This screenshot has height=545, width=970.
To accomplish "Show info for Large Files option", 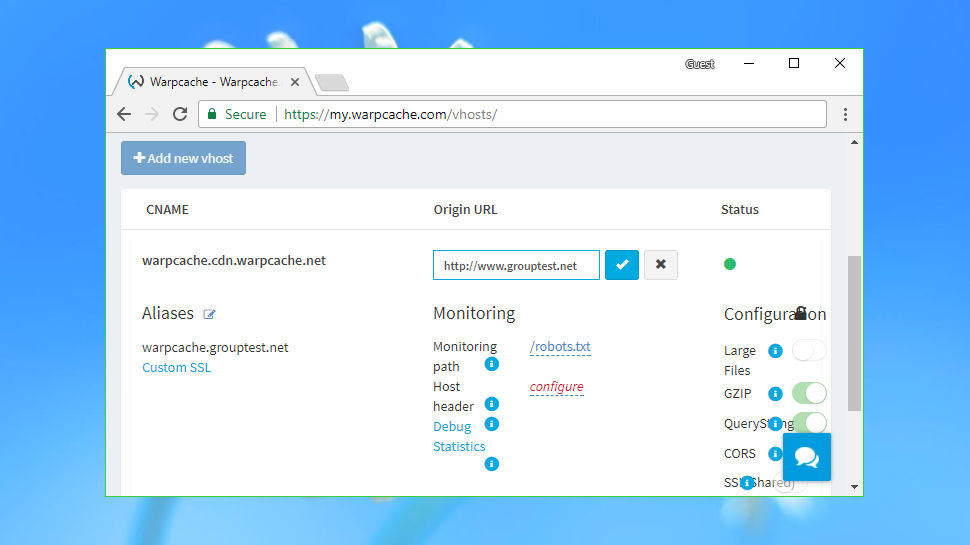I will [x=775, y=351].
